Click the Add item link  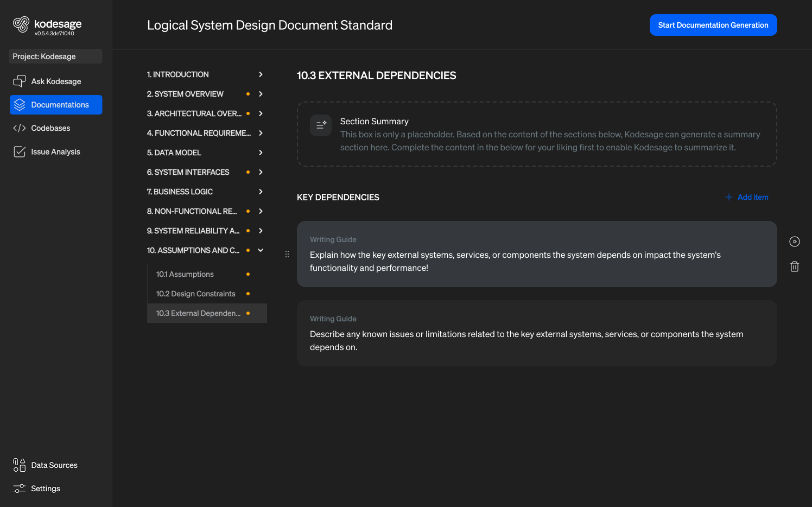747,197
